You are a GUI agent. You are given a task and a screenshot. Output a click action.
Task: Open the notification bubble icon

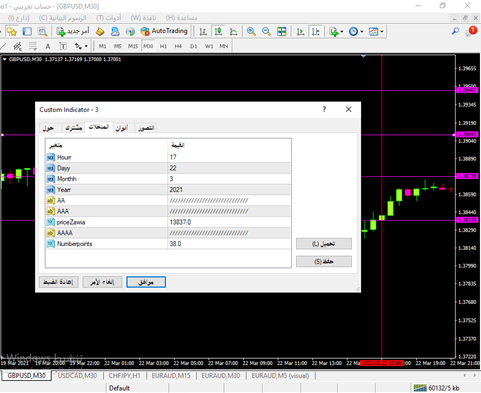pyautogui.click(x=471, y=31)
